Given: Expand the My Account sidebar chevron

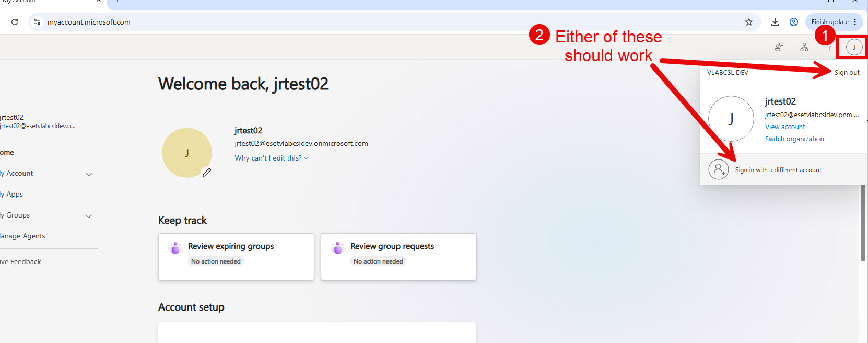Looking at the screenshot, I should (89, 174).
